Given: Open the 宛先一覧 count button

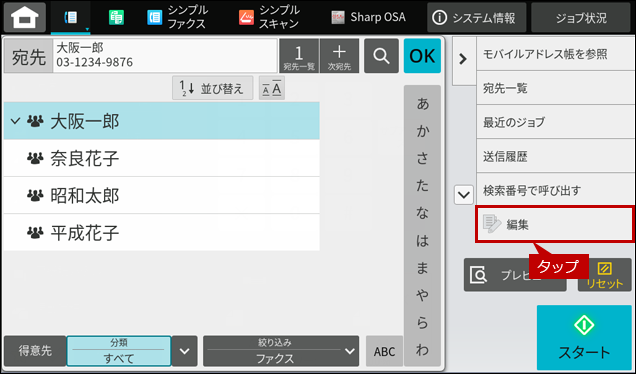Looking at the screenshot, I should [x=299, y=56].
